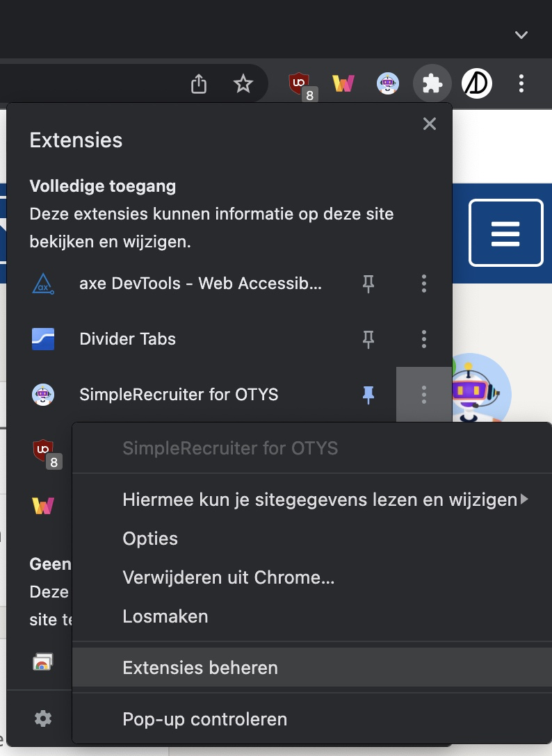552x756 pixels.
Task: Select axe DevTools - Web Accessib... entry
Action: click(x=200, y=283)
